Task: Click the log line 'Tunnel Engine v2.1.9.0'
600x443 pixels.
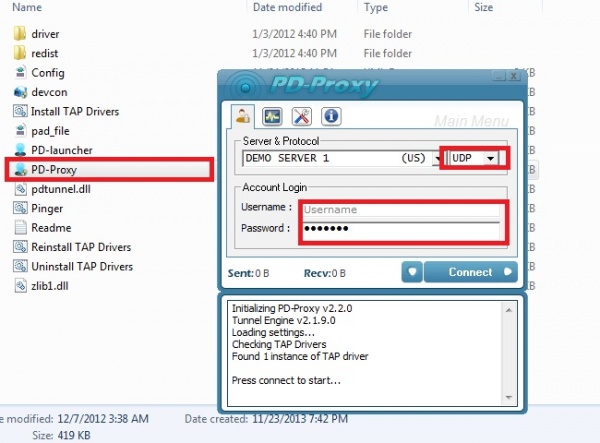Action: (284, 320)
